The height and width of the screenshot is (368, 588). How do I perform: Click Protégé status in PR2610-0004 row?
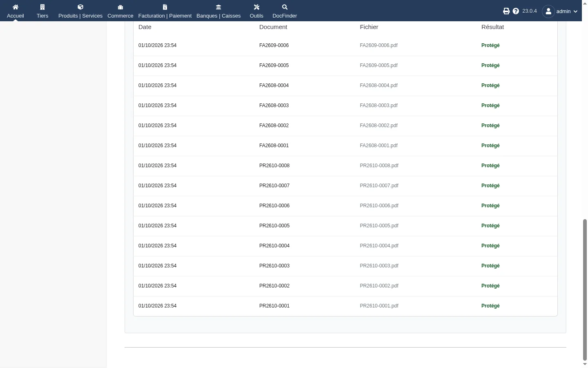(x=490, y=246)
